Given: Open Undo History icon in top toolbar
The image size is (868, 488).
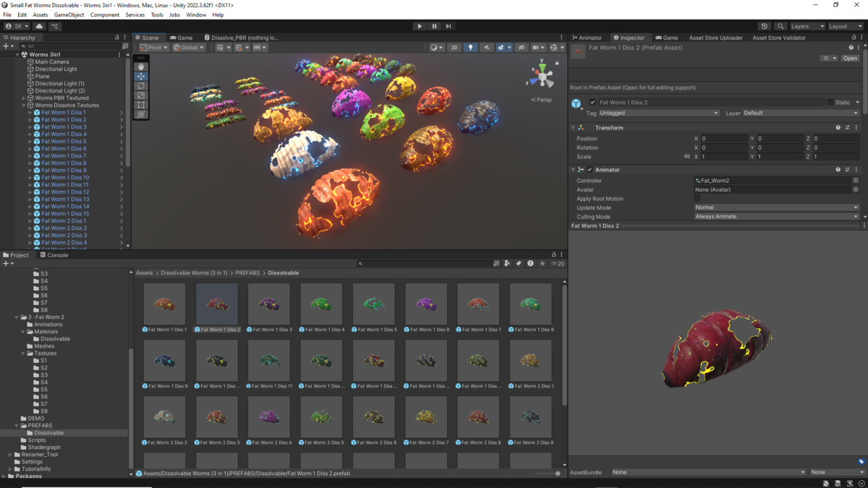Looking at the screenshot, I should tap(765, 26).
